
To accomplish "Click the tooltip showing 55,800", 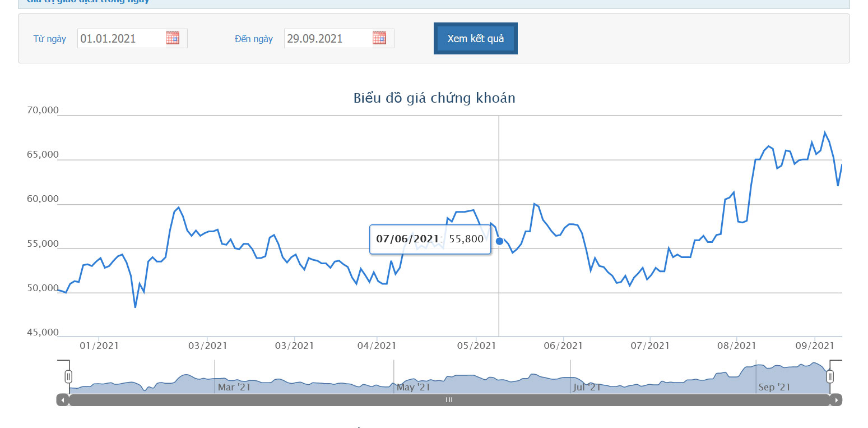I will click(429, 239).
